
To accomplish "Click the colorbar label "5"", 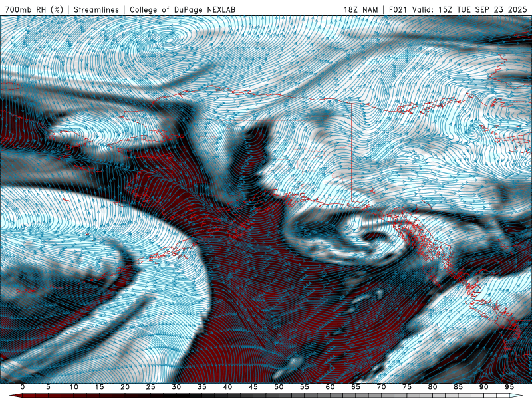I will tap(48, 387).
